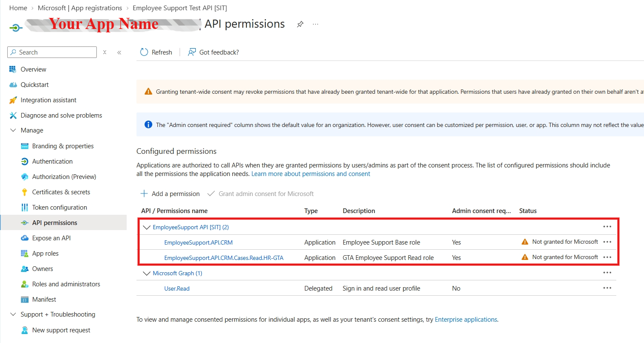
Task: Click the Add a permission button
Action: tap(170, 193)
